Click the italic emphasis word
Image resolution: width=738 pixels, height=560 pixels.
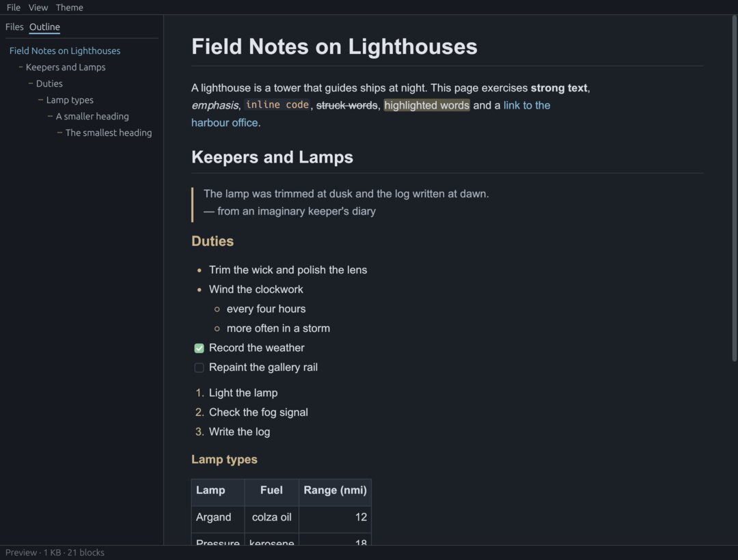click(215, 105)
